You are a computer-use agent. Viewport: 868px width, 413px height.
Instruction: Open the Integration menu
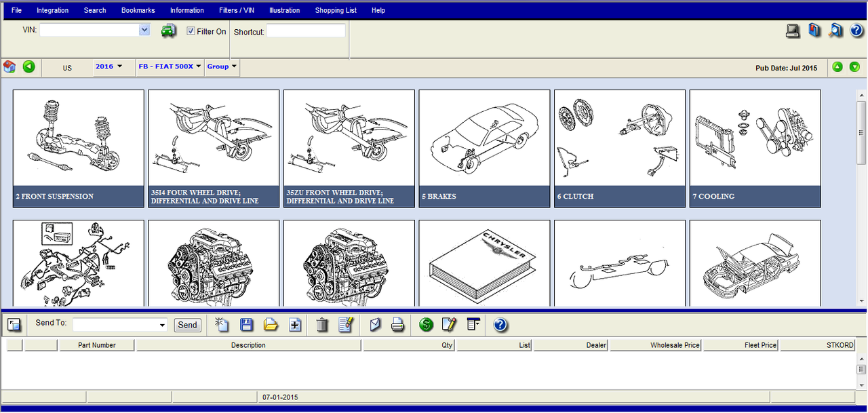coord(53,10)
